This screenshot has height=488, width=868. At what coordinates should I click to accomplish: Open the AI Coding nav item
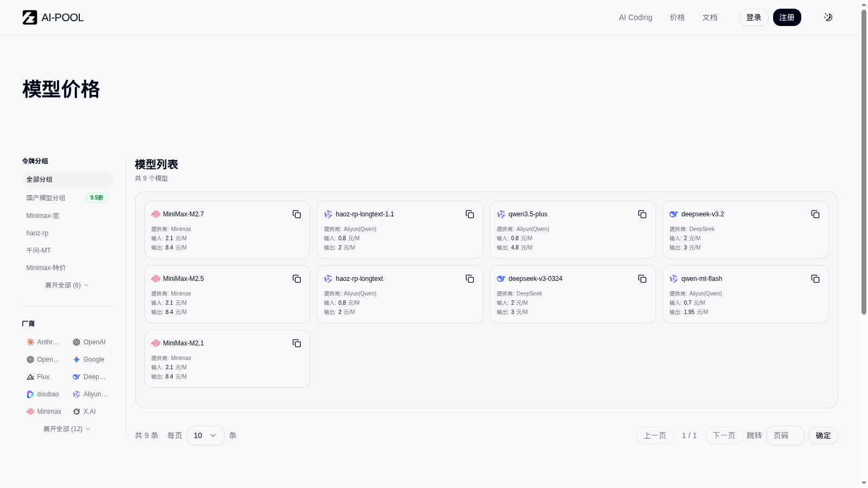point(636,17)
